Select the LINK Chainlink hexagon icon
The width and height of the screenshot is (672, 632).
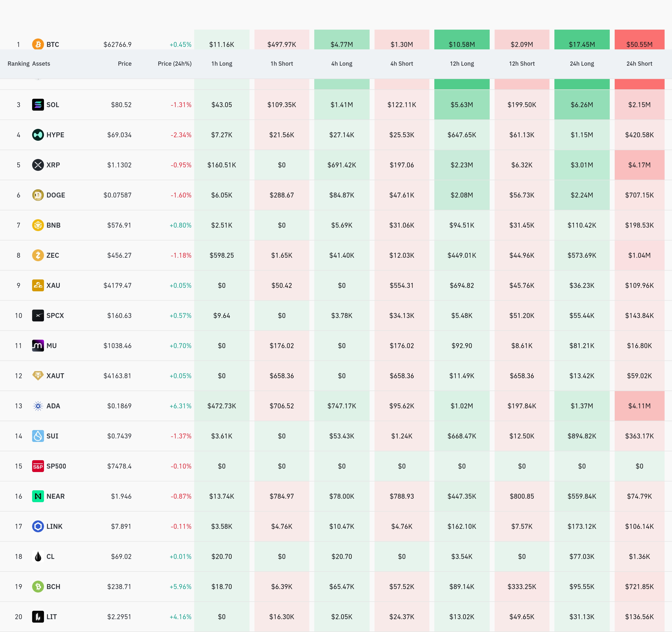point(38,526)
